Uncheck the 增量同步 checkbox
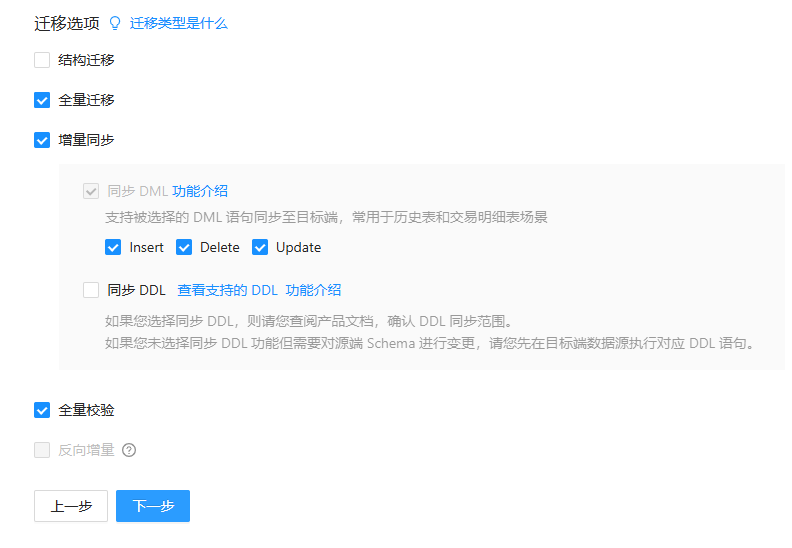The width and height of the screenshot is (792, 548). point(42,140)
